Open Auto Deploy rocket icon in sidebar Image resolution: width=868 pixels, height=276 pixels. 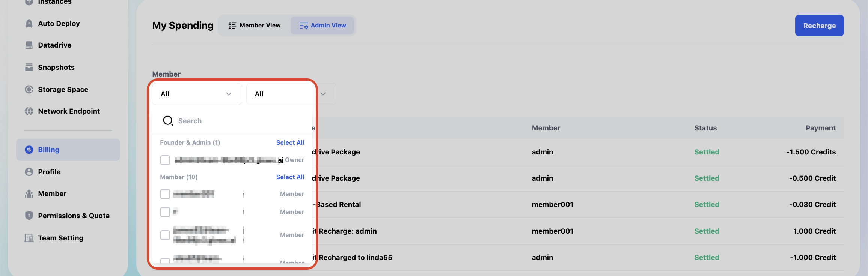click(x=29, y=23)
